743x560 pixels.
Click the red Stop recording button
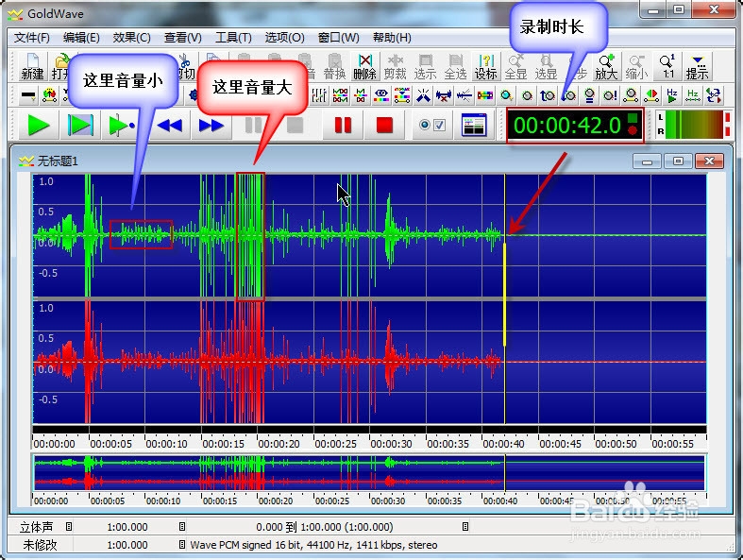pos(384,126)
